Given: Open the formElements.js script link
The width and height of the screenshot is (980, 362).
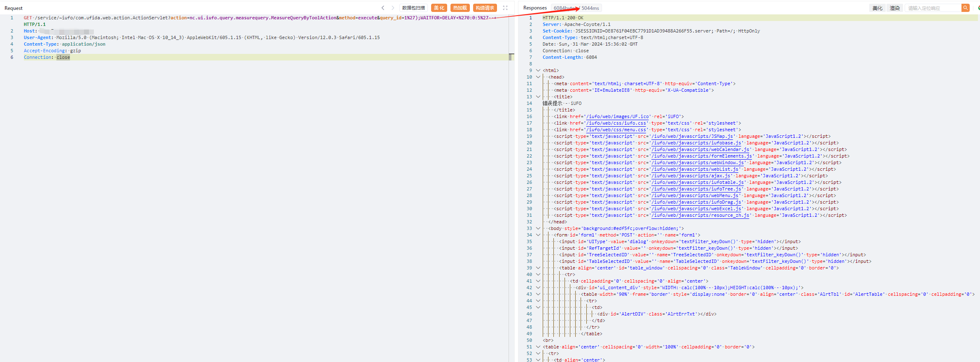Looking at the screenshot, I should [702, 156].
